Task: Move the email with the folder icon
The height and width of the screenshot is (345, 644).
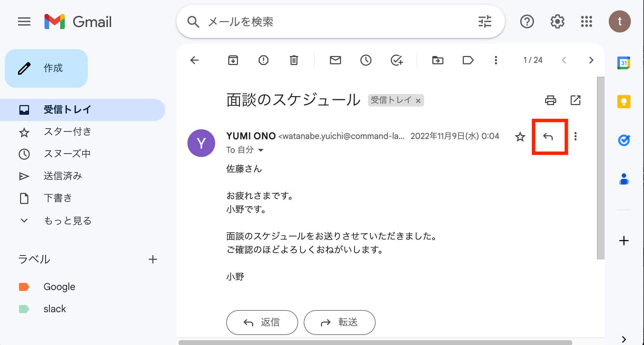Action: click(438, 60)
